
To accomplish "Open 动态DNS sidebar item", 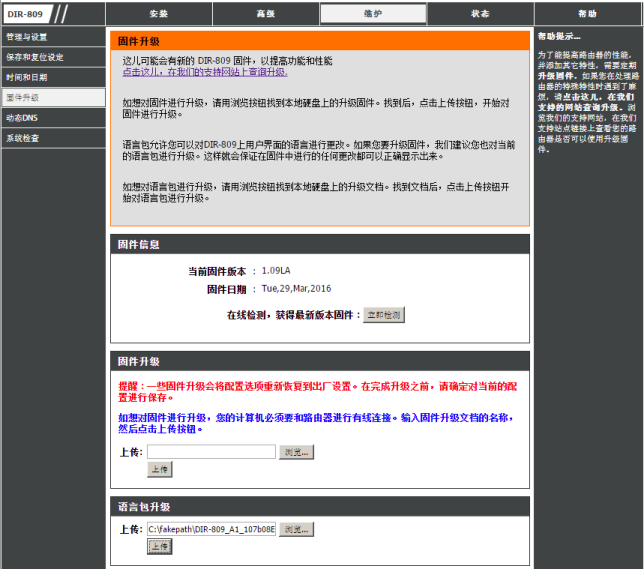I will (53, 118).
